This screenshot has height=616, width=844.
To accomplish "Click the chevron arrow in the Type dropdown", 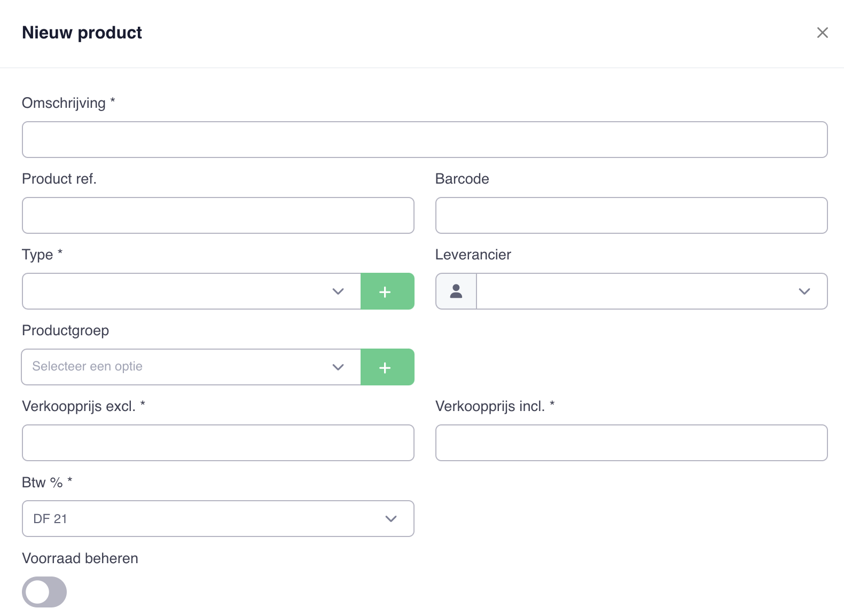I will (338, 291).
